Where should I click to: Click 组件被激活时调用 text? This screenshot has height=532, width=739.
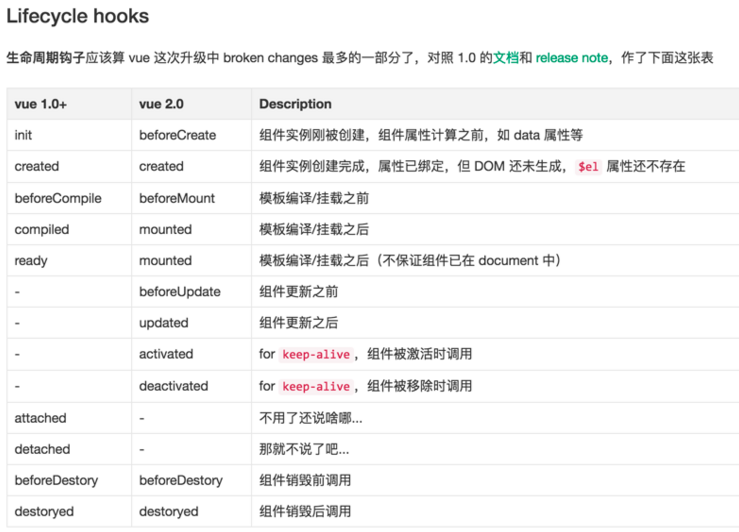click(x=419, y=354)
